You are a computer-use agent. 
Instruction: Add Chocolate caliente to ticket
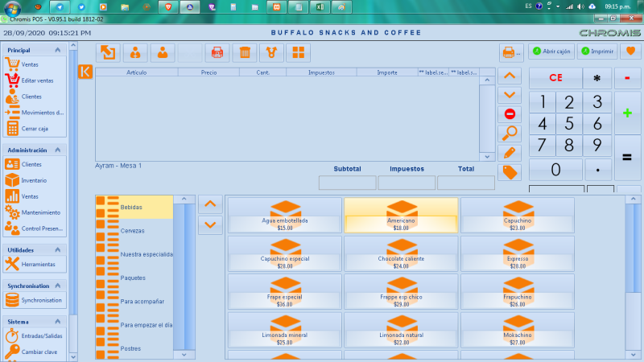(401, 253)
